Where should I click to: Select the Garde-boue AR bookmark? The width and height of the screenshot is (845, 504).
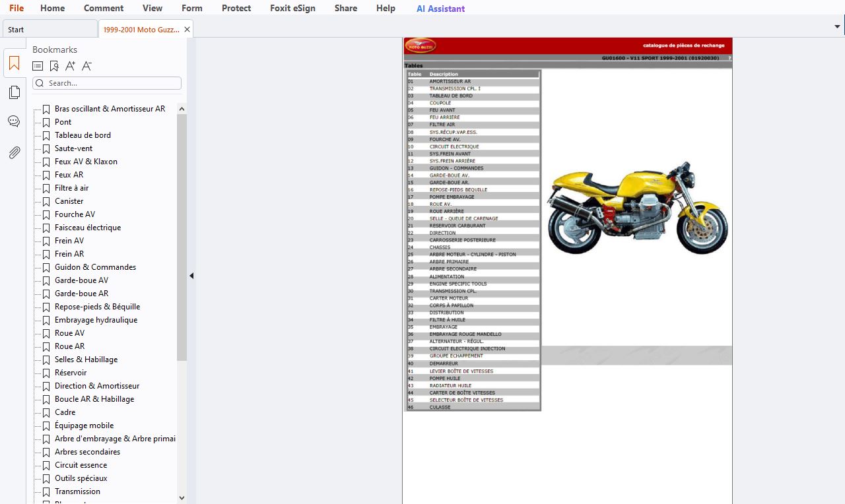coord(81,294)
